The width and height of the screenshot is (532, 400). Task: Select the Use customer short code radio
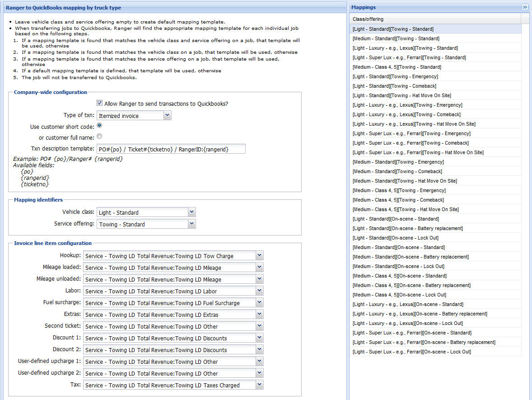(99, 126)
